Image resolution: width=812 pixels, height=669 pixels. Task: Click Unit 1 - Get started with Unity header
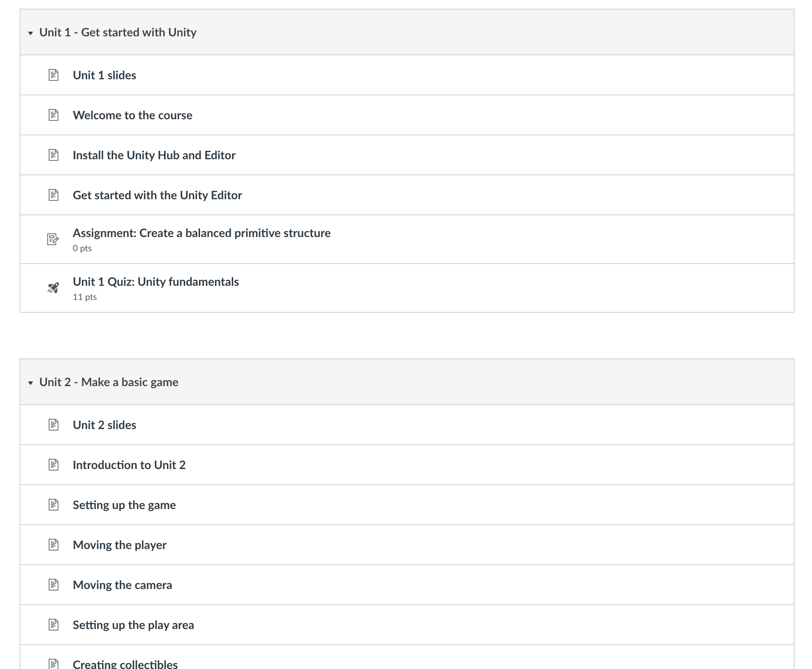click(x=118, y=32)
